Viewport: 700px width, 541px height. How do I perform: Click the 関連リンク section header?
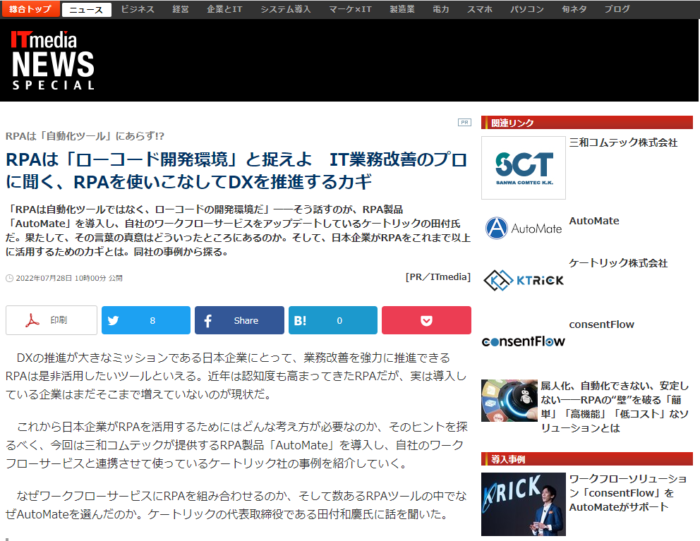(587, 122)
